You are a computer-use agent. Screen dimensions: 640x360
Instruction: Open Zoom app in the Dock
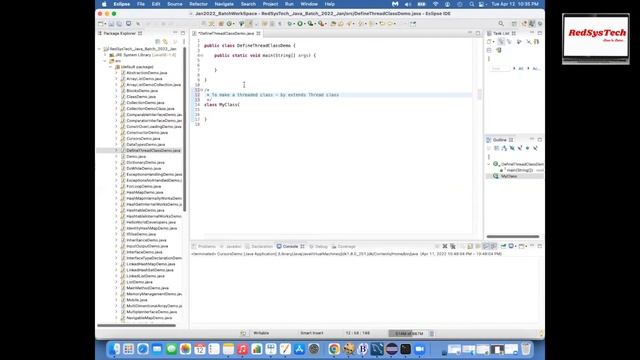click(x=420, y=349)
